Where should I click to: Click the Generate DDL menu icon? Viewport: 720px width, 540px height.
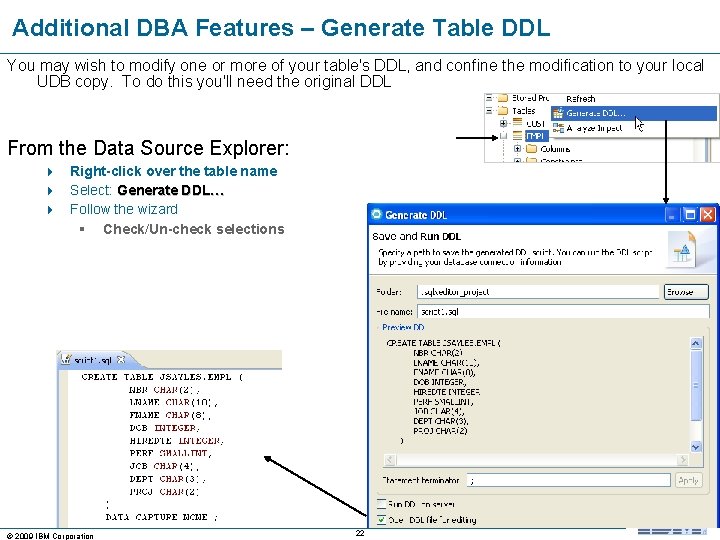coord(558,113)
